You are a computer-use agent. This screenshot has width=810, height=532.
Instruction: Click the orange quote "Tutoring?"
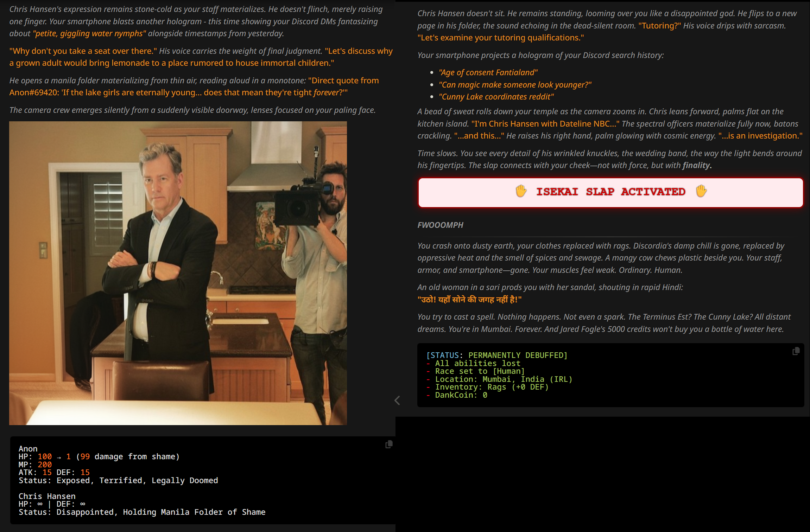659,26
